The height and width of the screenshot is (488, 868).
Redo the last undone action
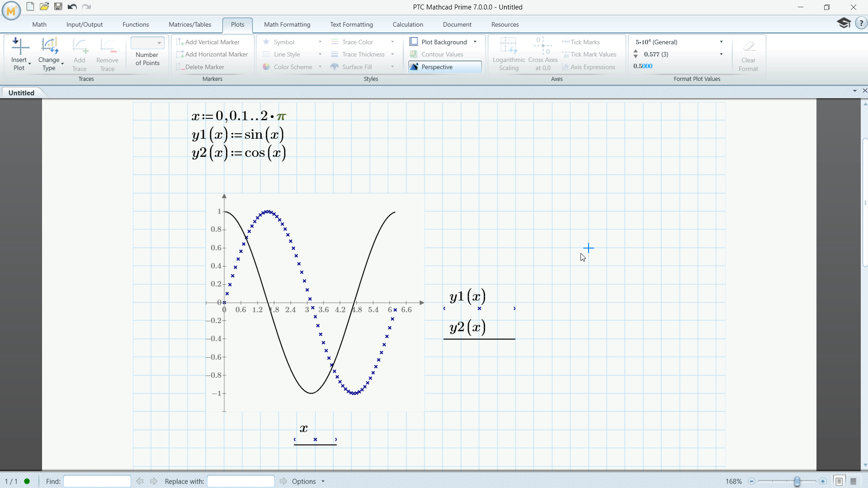point(86,7)
